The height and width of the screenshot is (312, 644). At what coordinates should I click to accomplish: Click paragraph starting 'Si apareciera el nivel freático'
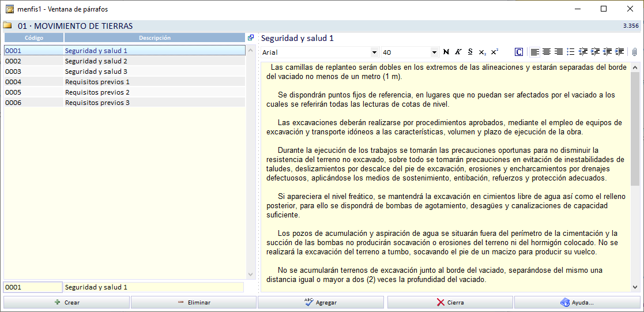tap(446, 205)
